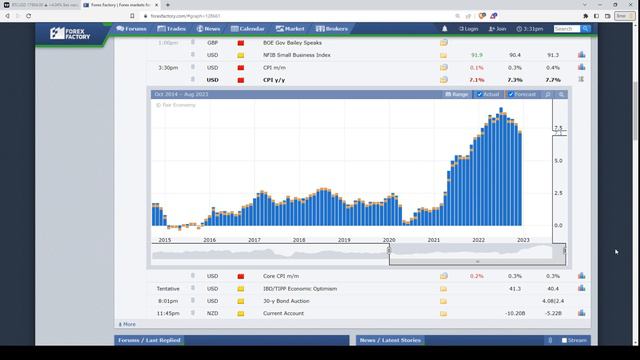Screen dimensions: 640x360
Task: Open the Trades menu
Action: (171, 29)
